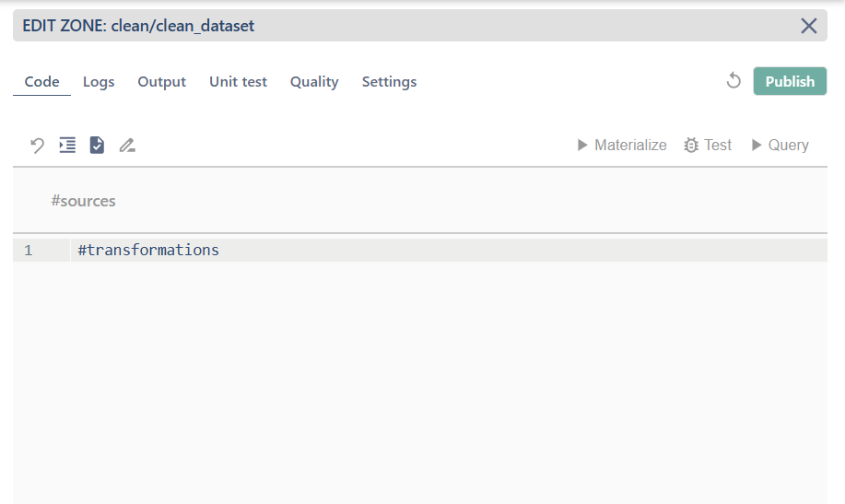
Task: Switch to the Code tab
Action: 42,81
